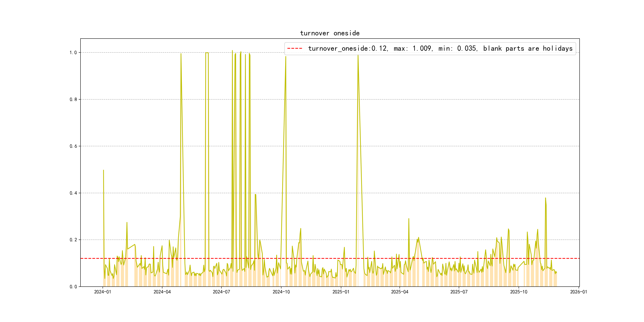Select the 2024-07 x-axis tick label
The image size is (644, 322).
pos(221,292)
